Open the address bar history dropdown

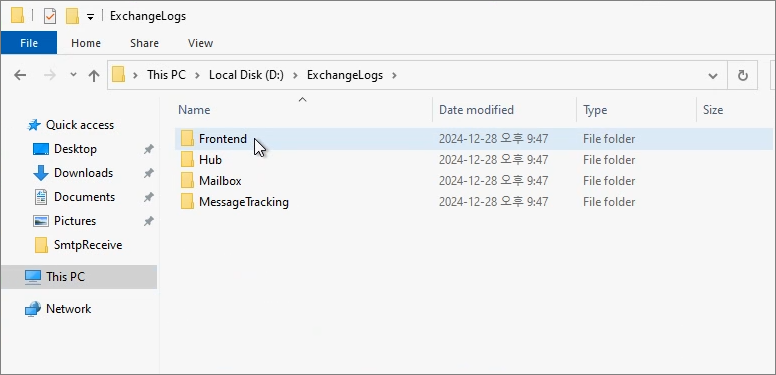[713, 76]
